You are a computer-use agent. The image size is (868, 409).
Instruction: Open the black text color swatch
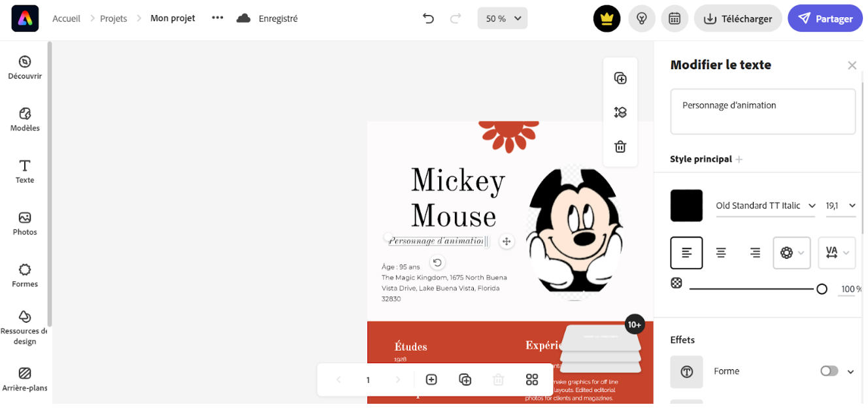click(686, 206)
